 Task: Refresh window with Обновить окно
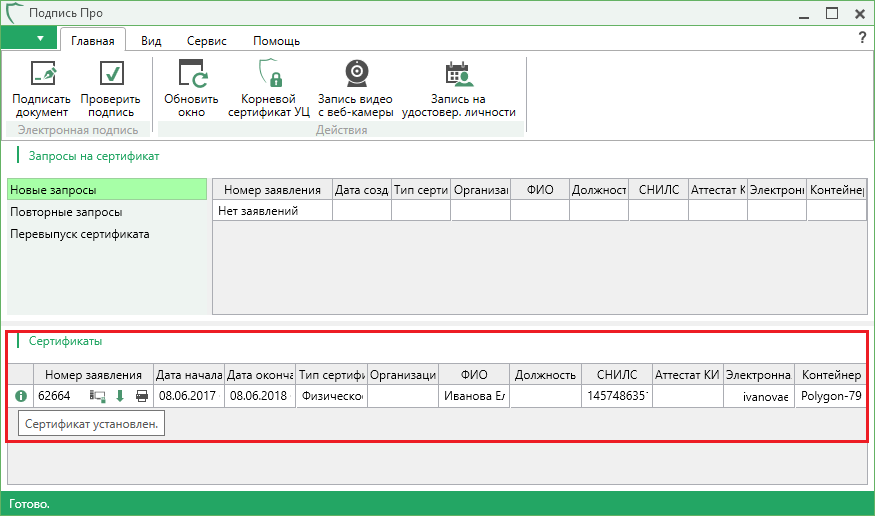point(191,75)
